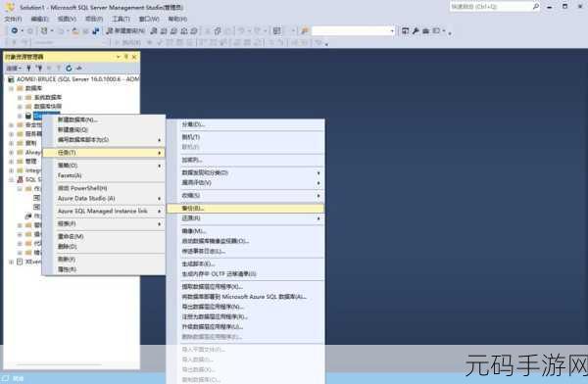Toggle the Object Explorer auto-hide pin

click(x=126, y=57)
